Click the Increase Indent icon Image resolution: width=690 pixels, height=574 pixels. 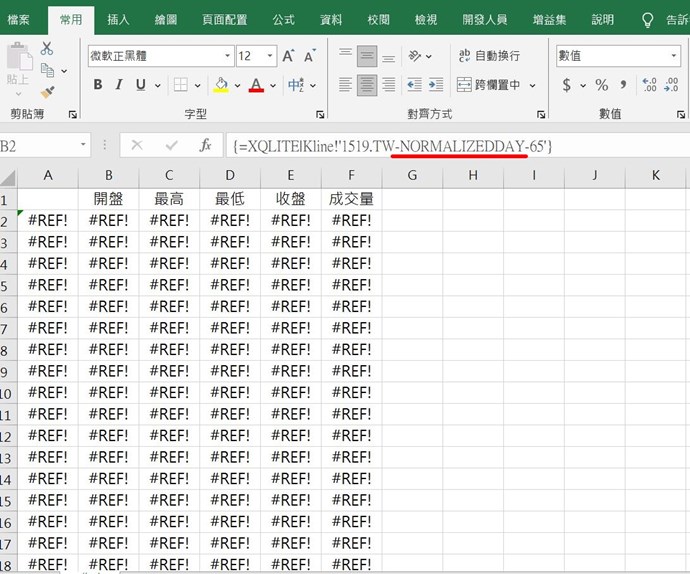click(437, 86)
